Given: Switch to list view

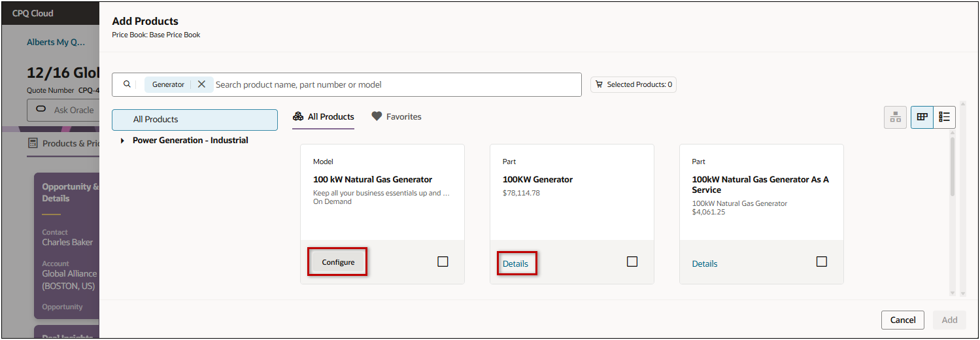Looking at the screenshot, I should coord(945,117).
